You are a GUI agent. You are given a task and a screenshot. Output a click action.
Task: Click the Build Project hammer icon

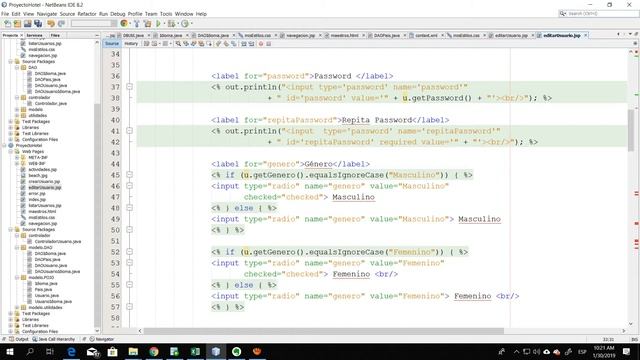[137, 24]
